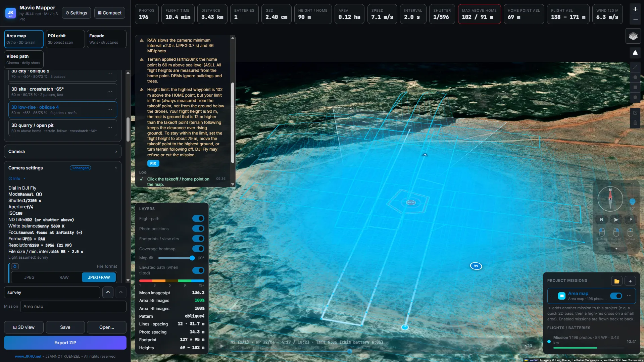Viewport: 644px width, 362px height.
Task: Disable the Area map mission switch
Action: 616,296
